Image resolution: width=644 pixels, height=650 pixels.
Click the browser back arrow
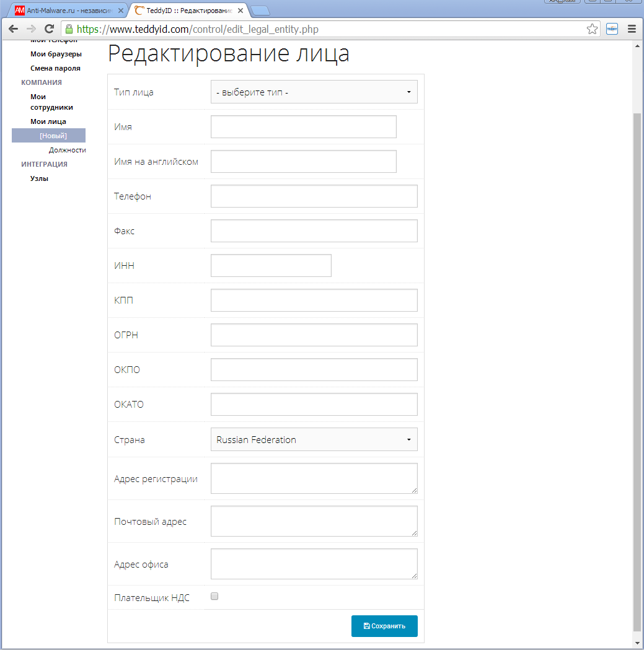(13, 29)
